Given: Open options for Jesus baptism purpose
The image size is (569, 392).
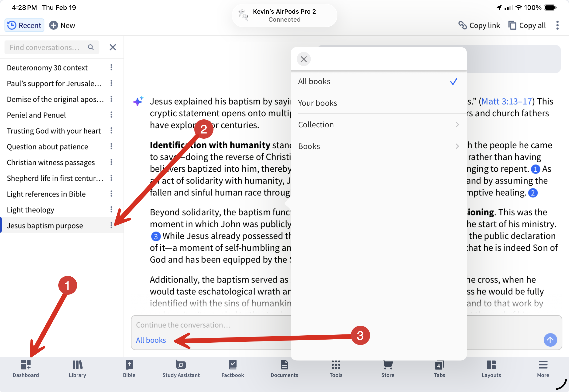Looking at the screenshot, I should click(111, 225).
